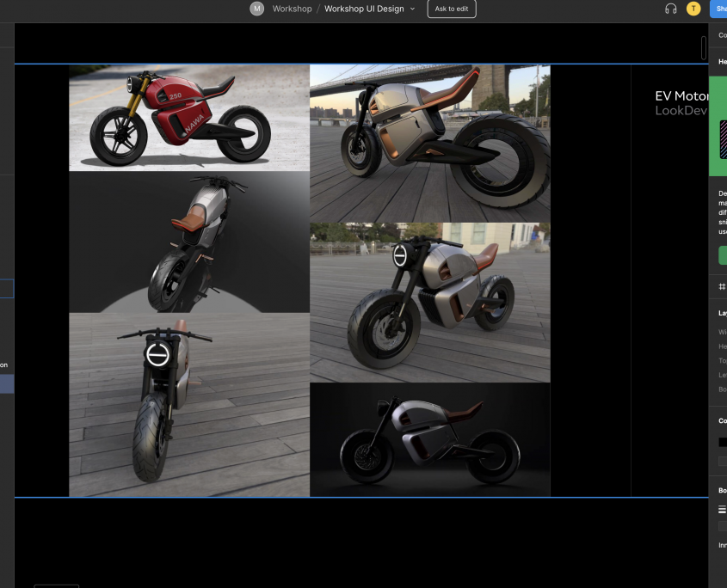The height and width of the screenshot is (588, 727).
Task: Select the dark studio side-profile motorcycle image
Action: [429, 439]
